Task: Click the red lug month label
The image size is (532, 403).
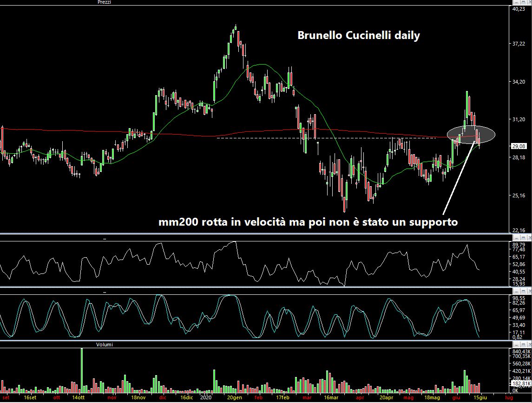Action: 509,397
